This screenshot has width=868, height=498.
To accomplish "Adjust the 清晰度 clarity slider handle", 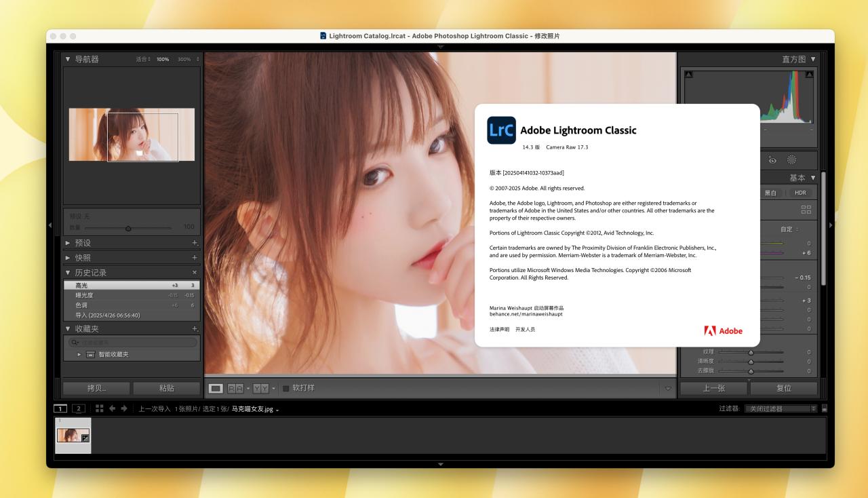I will [x=751, y=362].
